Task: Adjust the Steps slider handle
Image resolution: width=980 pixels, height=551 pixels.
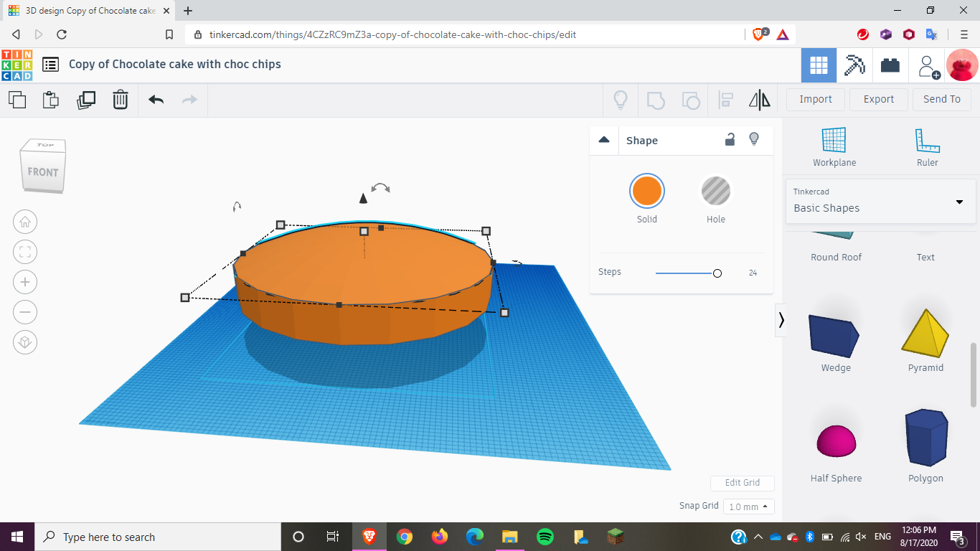Action: pyautogui.click(x=717, y=273)
